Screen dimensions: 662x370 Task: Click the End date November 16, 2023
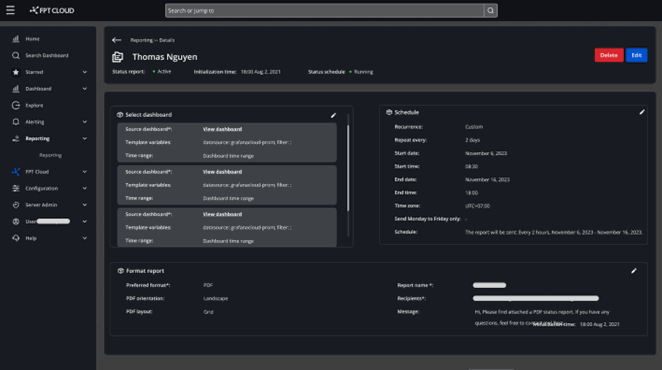click(487, 180)
